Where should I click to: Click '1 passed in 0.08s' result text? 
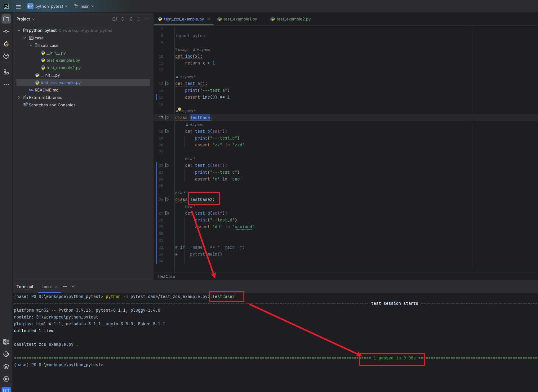pyautogui.click(x=394, y=358)
